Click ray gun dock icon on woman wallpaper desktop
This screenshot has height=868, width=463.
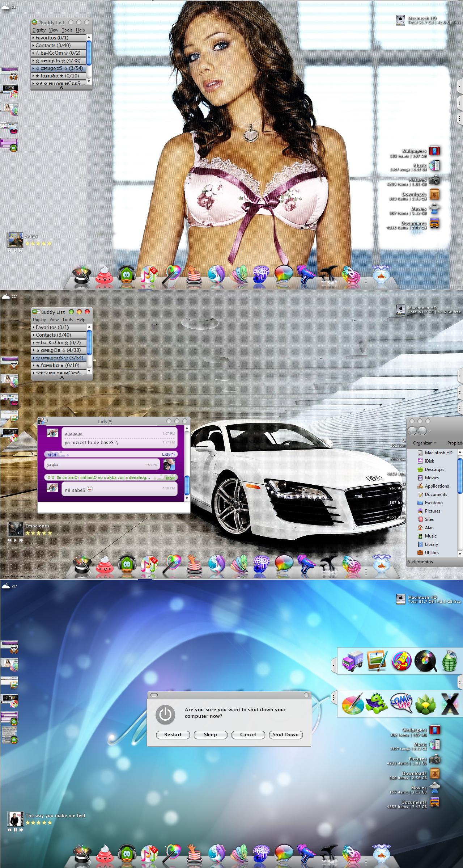click(306, 275)
